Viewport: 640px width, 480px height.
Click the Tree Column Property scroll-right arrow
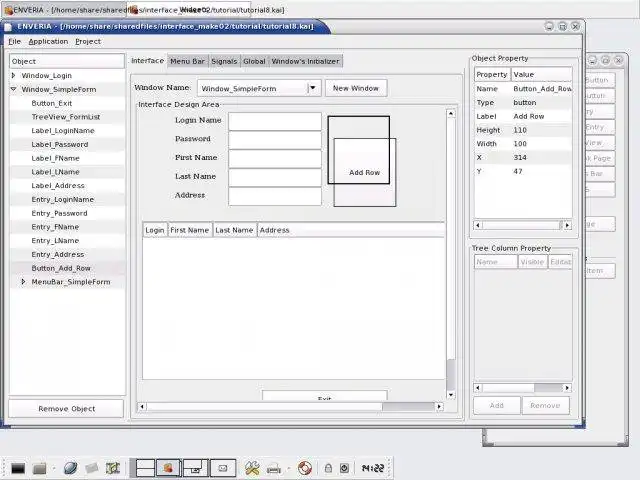[x=567, y=388]
